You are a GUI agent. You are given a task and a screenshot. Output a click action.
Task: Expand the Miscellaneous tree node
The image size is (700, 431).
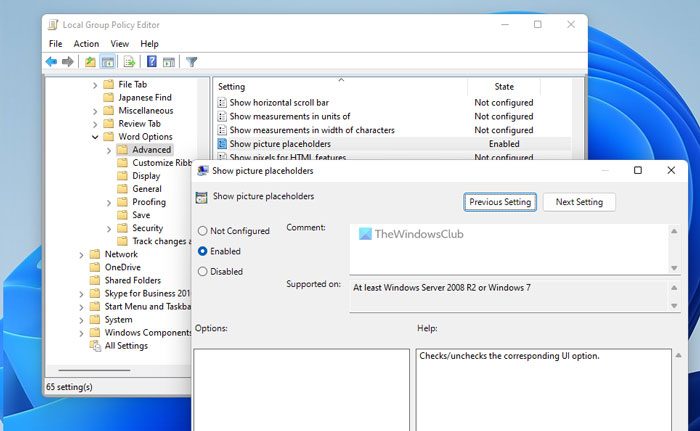pyautogui.click(x=95, y=111)
